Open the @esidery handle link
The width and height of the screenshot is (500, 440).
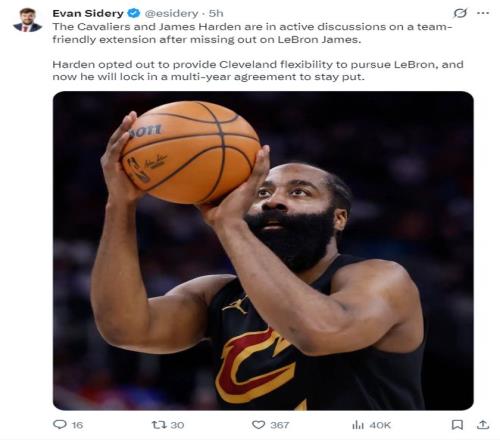pyautogui.click(x=171, y=13)
